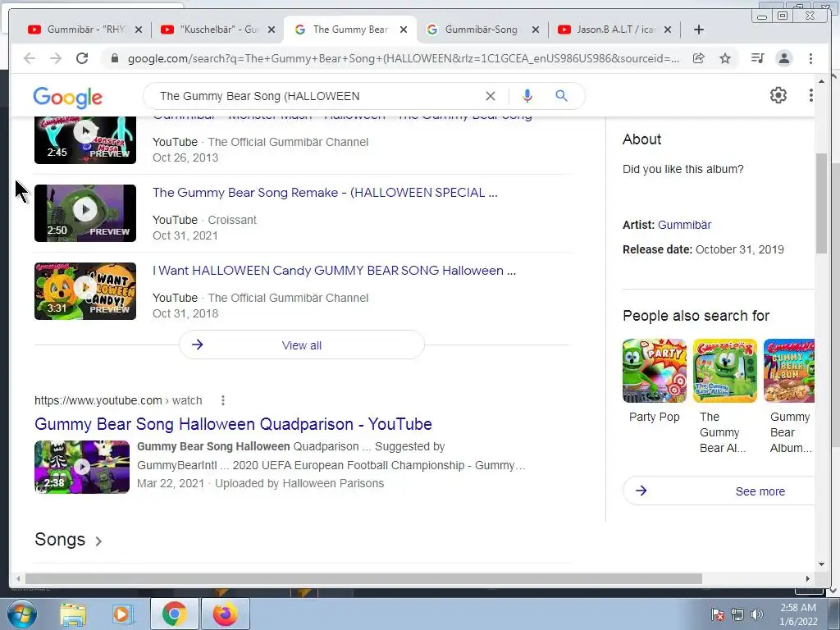Image resolution: width=840 pixels, height=630 pixels.
Task: Go forward to the next page
Action: (56, 58)
